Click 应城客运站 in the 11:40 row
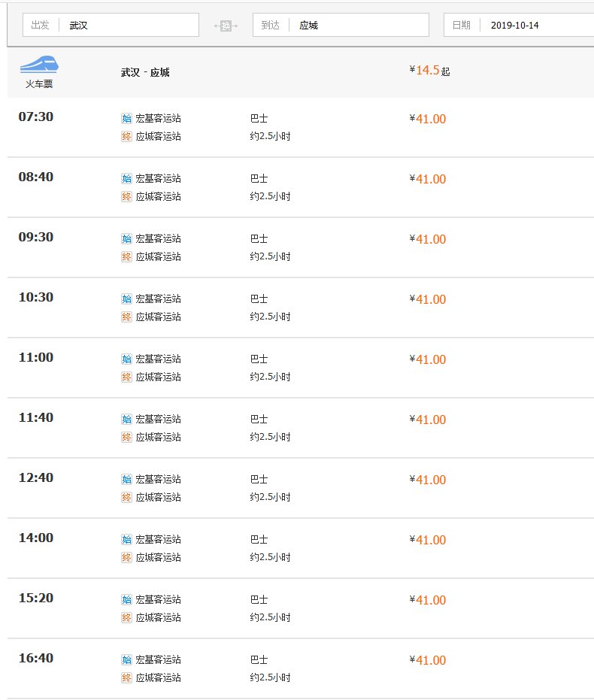This screenshot has width=594, height=700. tap(159, 437)
